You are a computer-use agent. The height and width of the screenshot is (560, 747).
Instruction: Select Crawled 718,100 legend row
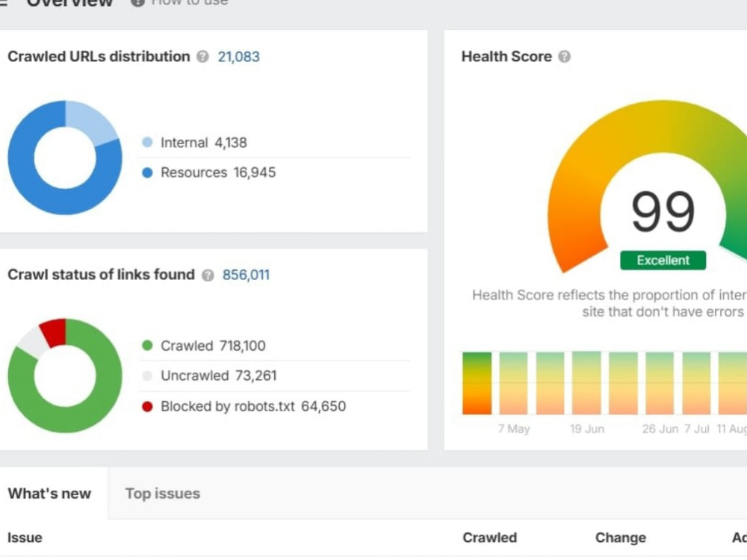276,346
